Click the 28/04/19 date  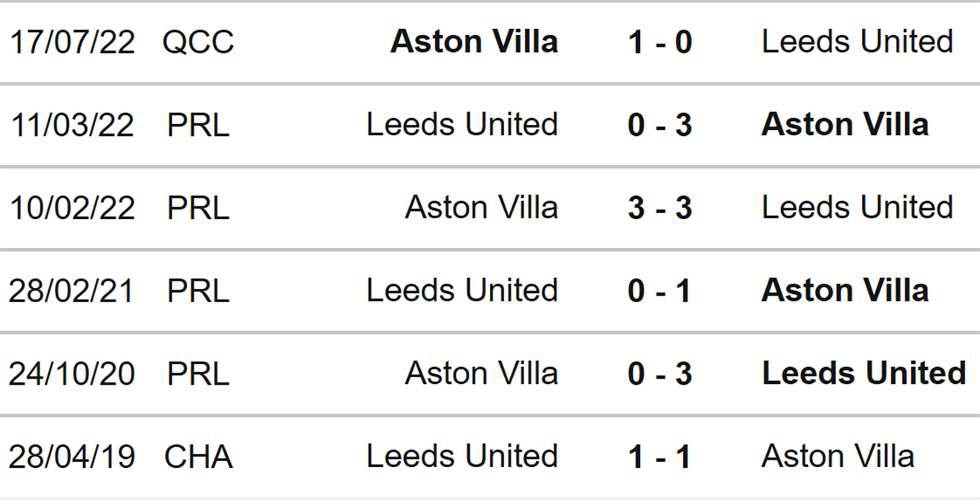click(72, 457)
